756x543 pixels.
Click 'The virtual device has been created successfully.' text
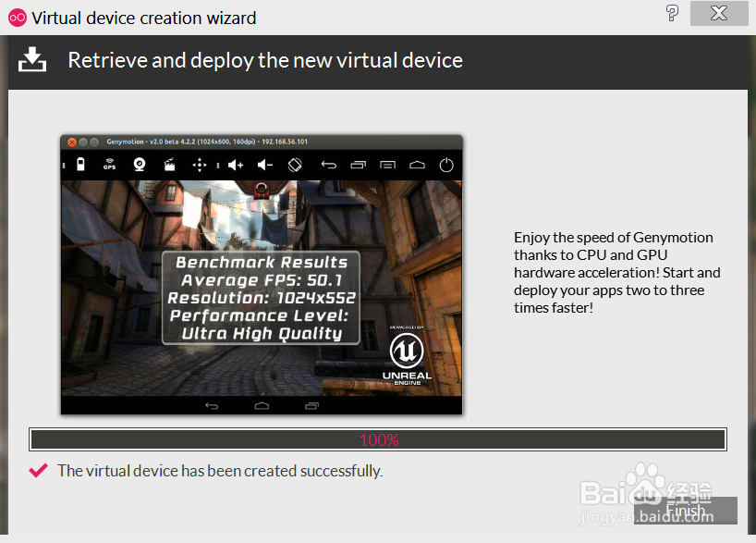220,471
